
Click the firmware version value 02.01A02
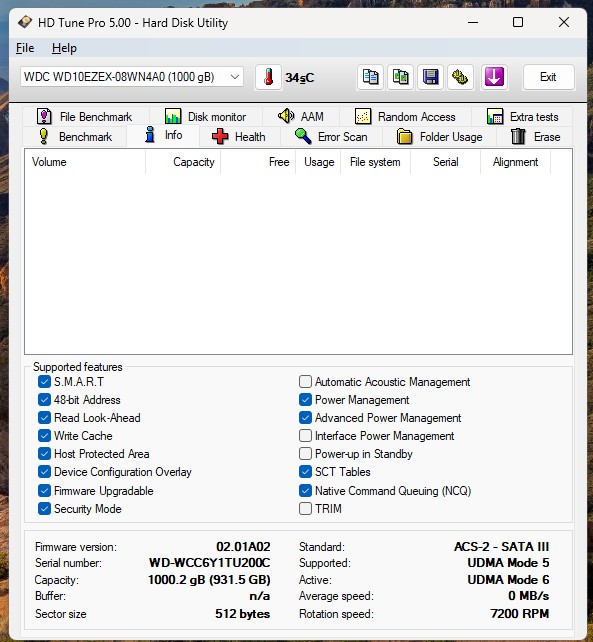point(243,547)
